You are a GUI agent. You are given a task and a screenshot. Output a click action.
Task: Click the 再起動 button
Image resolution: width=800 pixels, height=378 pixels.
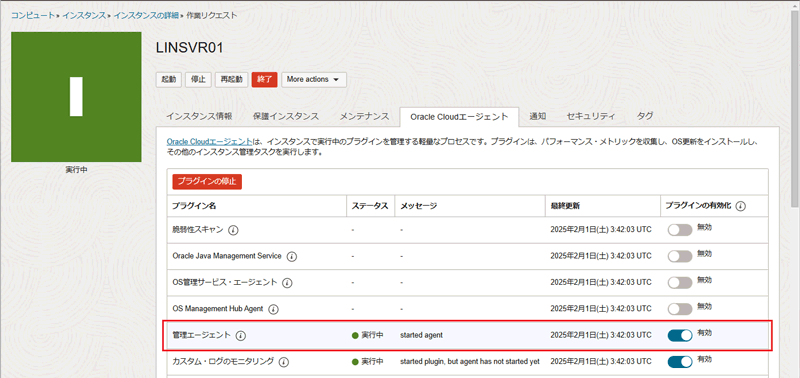[x=231, y=80]
